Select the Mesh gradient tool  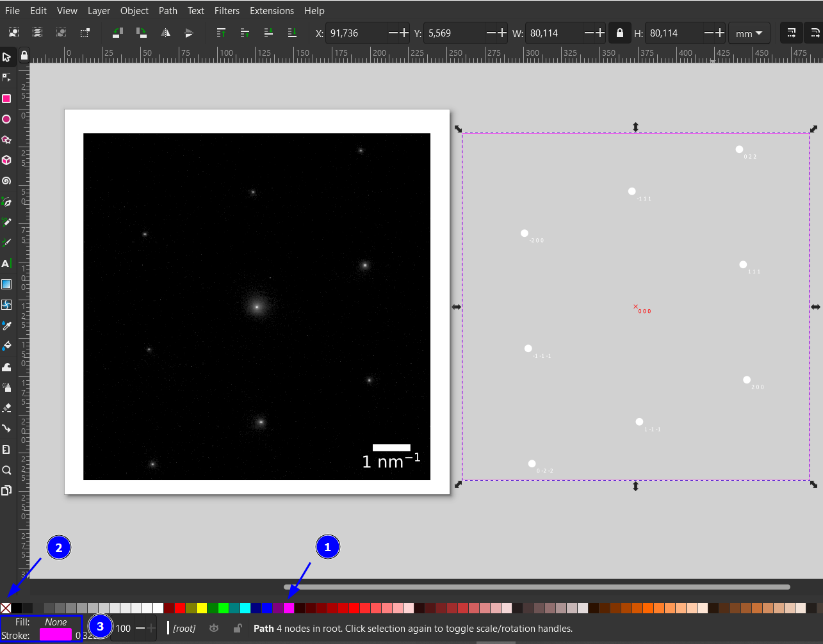[x=6, y=305]
